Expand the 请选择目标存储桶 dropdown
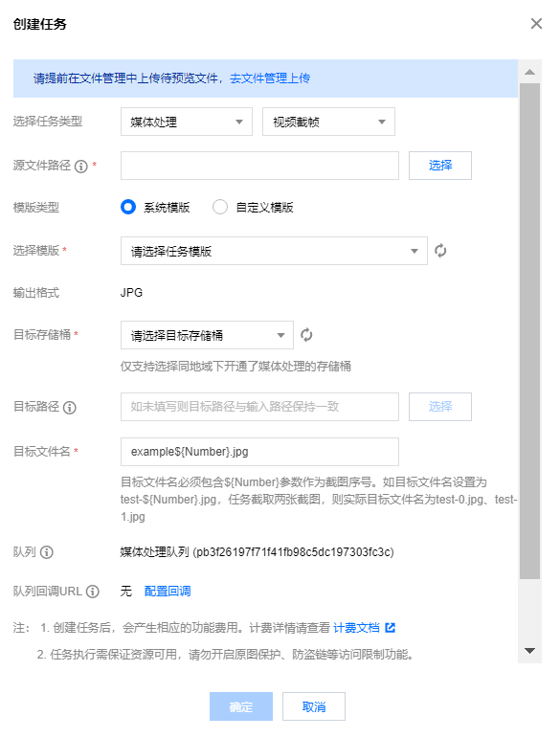The height and width of the screenshot is (738, 560). tap(207, 335)
